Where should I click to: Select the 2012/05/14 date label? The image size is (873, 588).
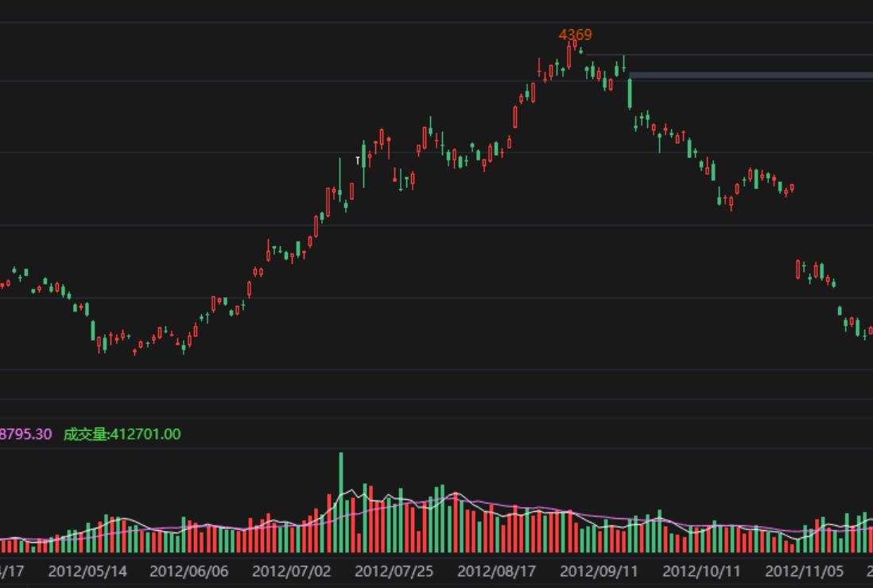[x=87, y=571]
